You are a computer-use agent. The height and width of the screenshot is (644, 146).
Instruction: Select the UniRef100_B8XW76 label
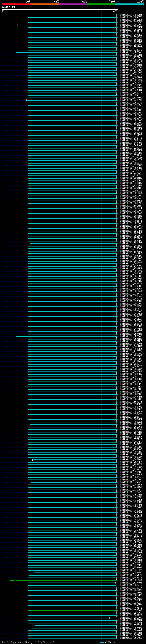[x=131, y=316]
